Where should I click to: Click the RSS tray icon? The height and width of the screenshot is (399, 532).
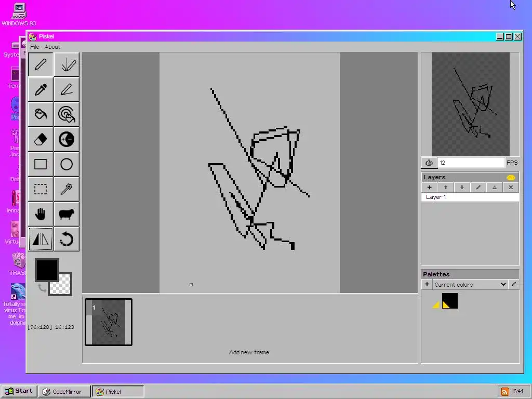click(x=504, y=392)
